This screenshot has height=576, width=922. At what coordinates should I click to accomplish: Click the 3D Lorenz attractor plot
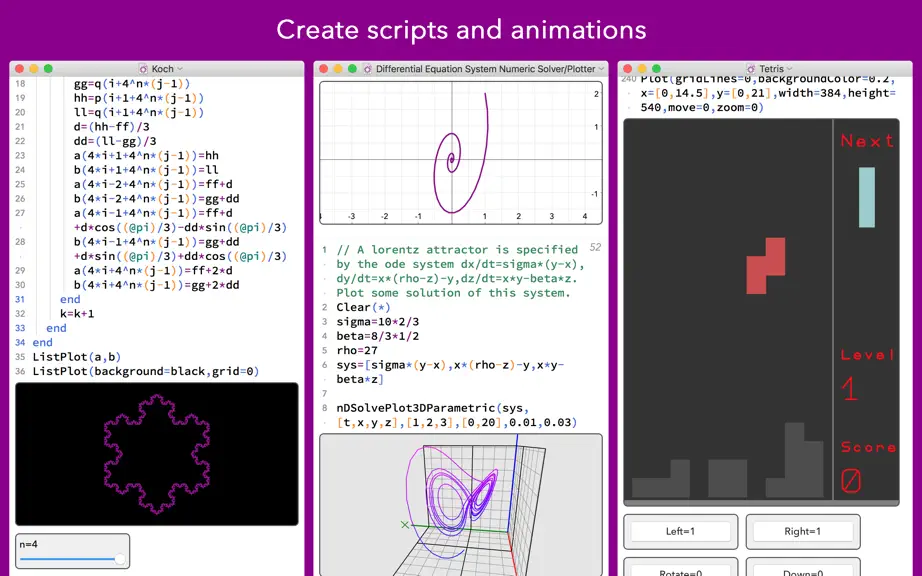point(460,505)
